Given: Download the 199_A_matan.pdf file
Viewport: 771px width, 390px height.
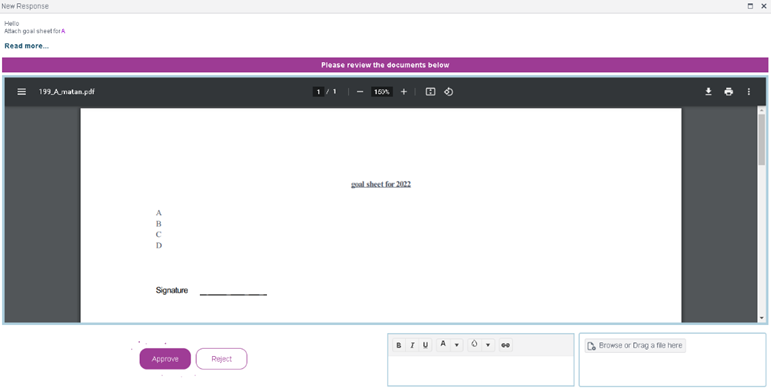Looking at the screenshot, I should (709, 91).
